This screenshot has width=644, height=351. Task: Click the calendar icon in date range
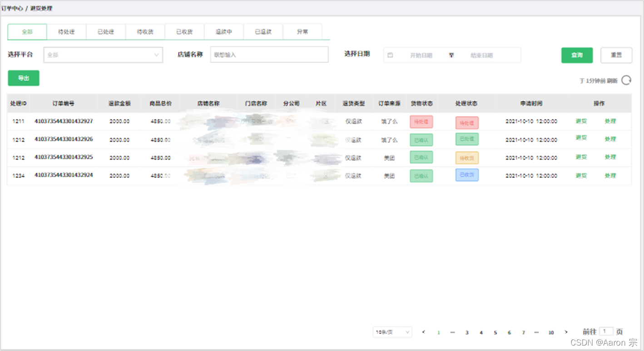390,55
